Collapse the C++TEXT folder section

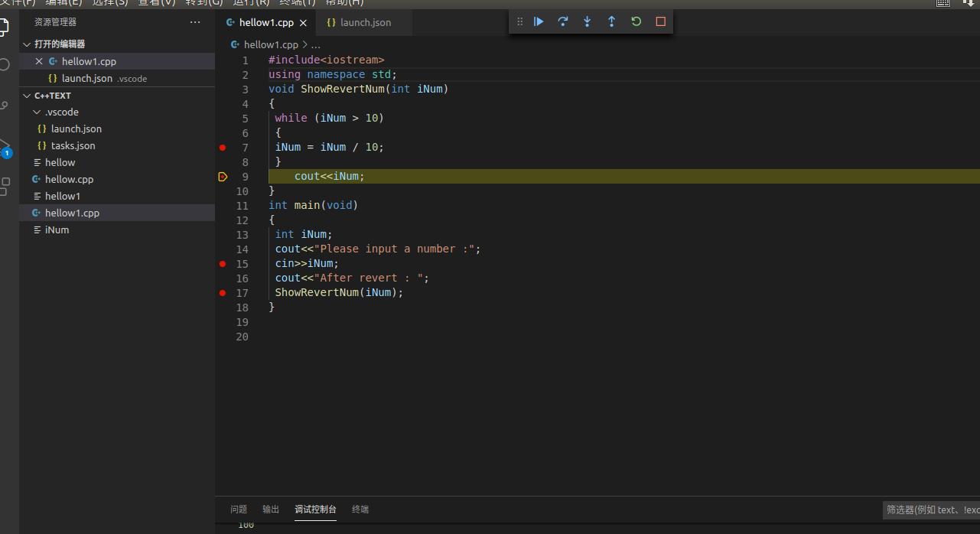click(x=117, y=96)
